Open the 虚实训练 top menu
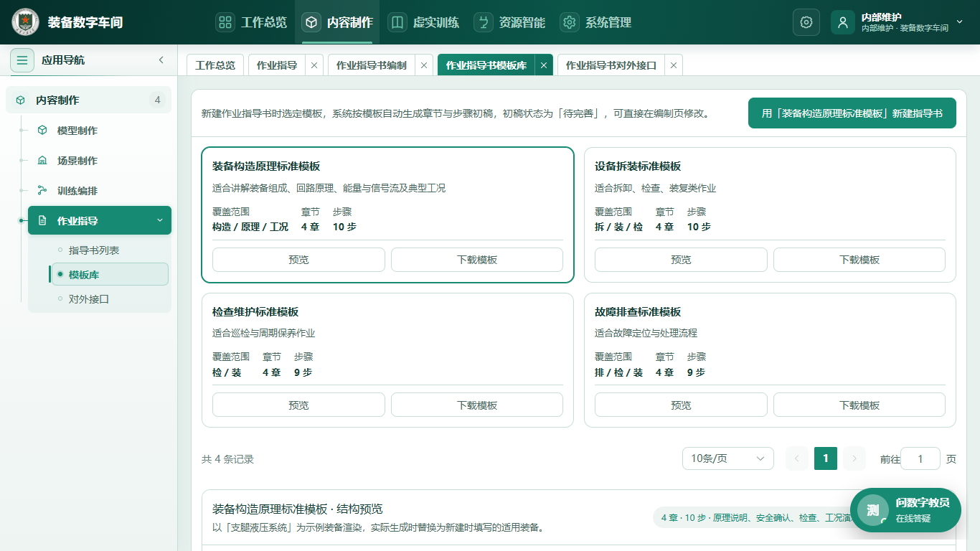This screenshot has width=980, height=551. [x=423, y=22]
